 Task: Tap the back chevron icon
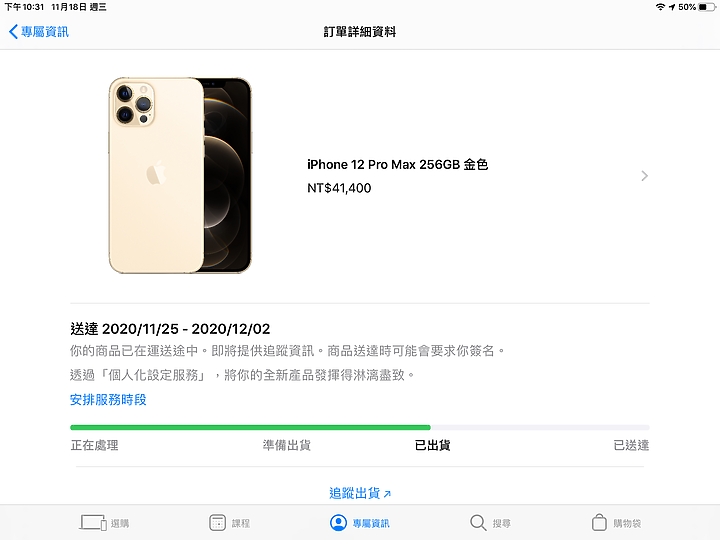13,32
